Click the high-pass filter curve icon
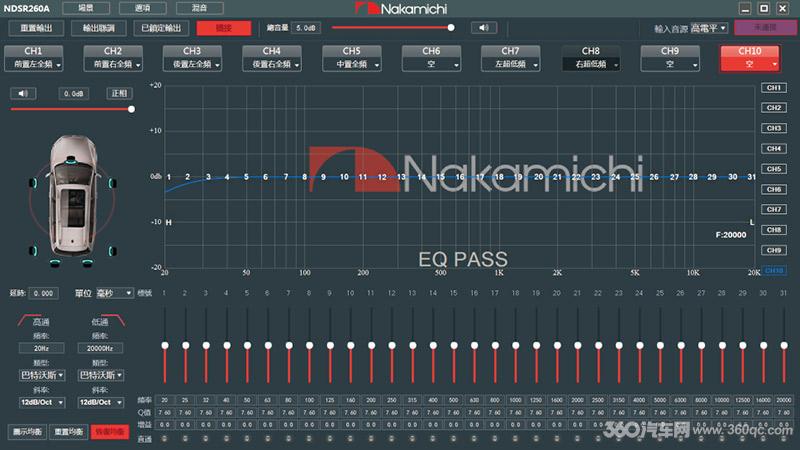The width and height of the screenshot is (800, 450). pos(29,320)
